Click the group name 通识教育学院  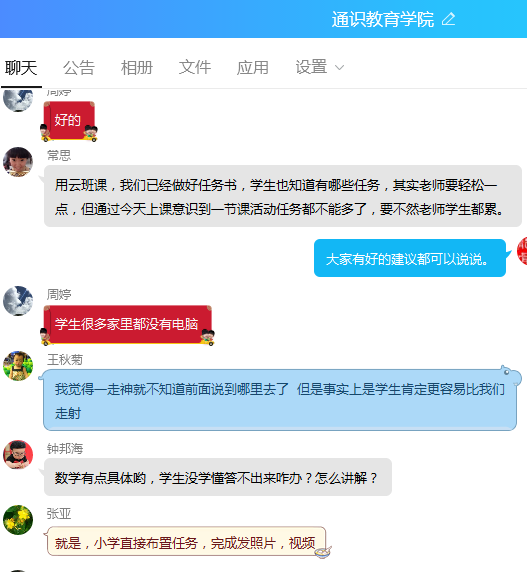tap(383, 19)
